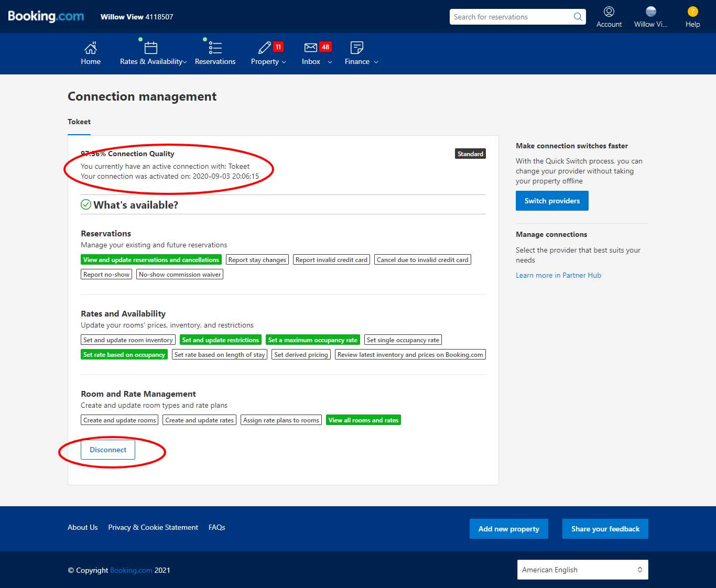Click the search magnifier icon
716x588 pixels.
point(578,17)
